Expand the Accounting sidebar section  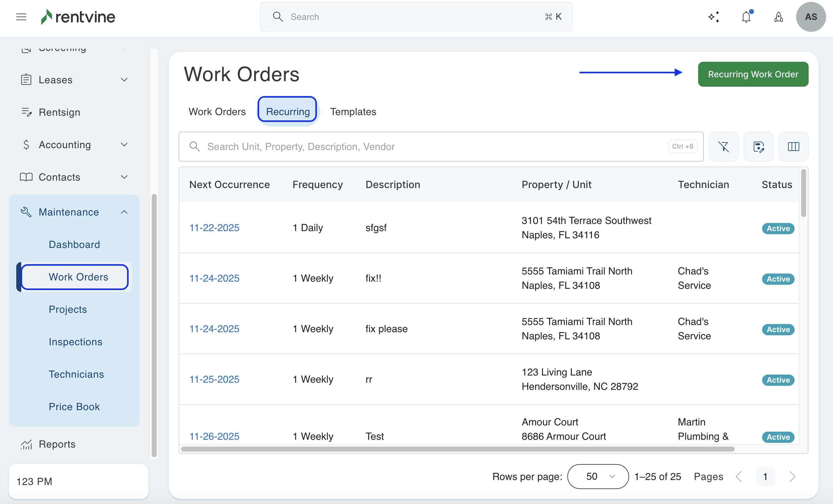(124, 145)
